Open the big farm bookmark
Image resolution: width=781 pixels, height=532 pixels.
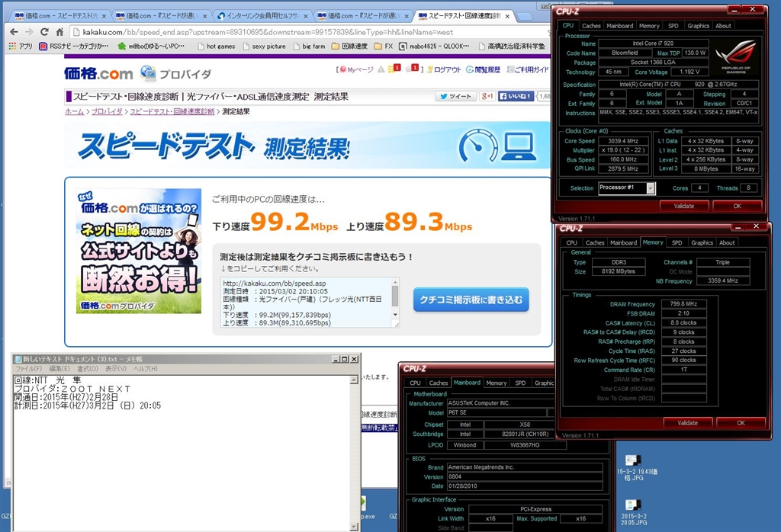(x=309, y=46)
